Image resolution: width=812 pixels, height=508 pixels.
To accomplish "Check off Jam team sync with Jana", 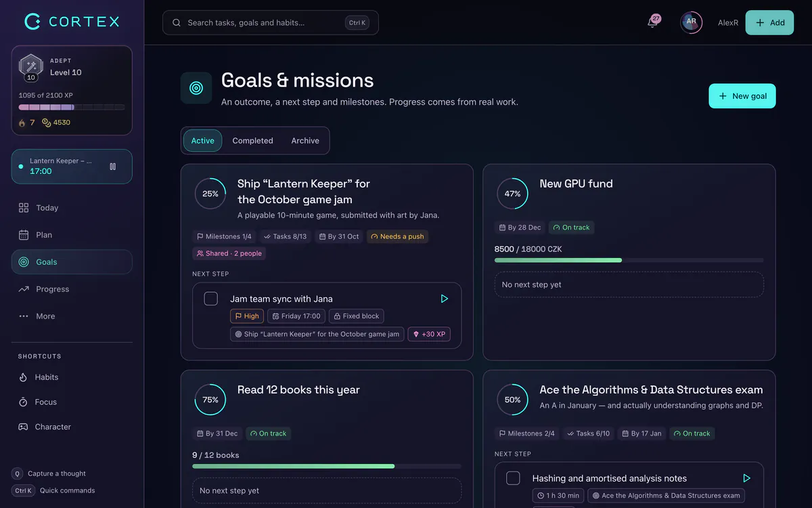I will [x=211, y=299].
